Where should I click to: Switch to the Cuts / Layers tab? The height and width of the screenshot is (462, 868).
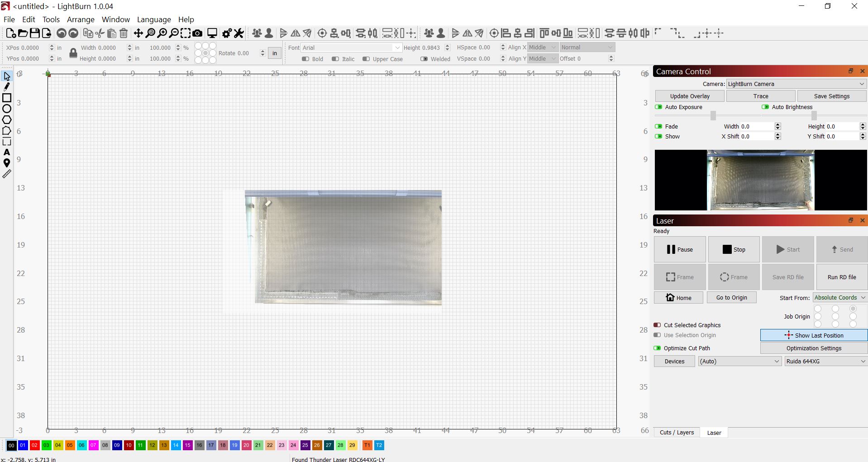pyautogui.click(x=677, y=432)
